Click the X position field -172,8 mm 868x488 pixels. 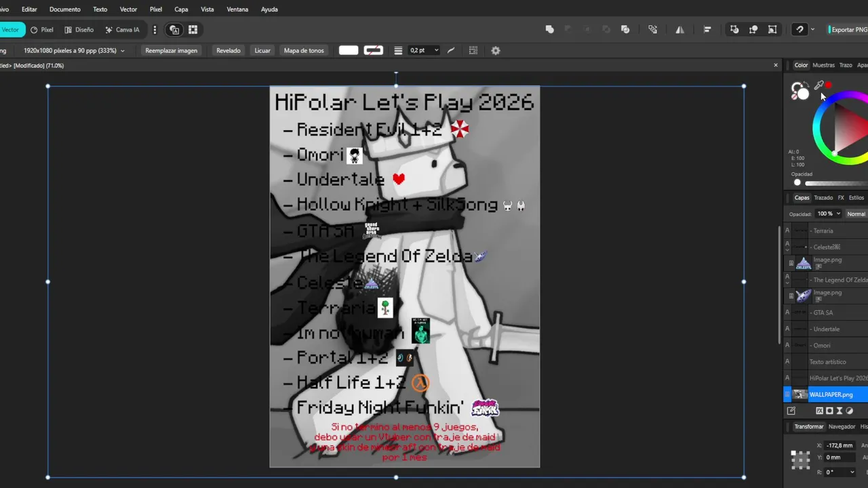pos(841,445)
